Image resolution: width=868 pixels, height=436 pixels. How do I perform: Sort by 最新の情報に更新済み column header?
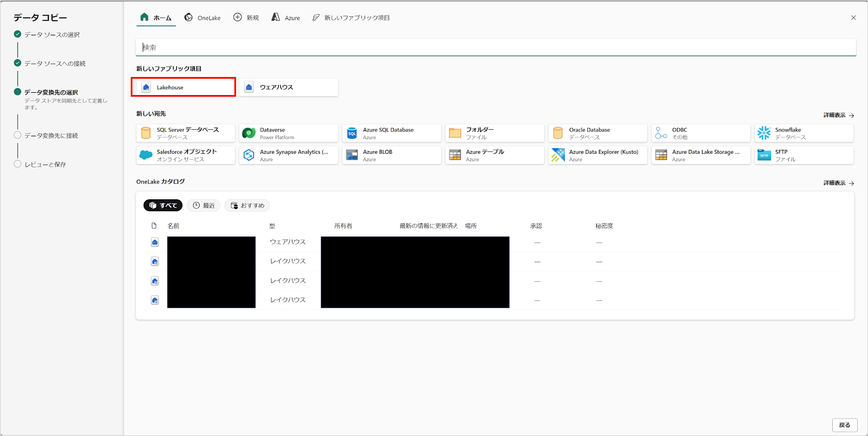429,226
